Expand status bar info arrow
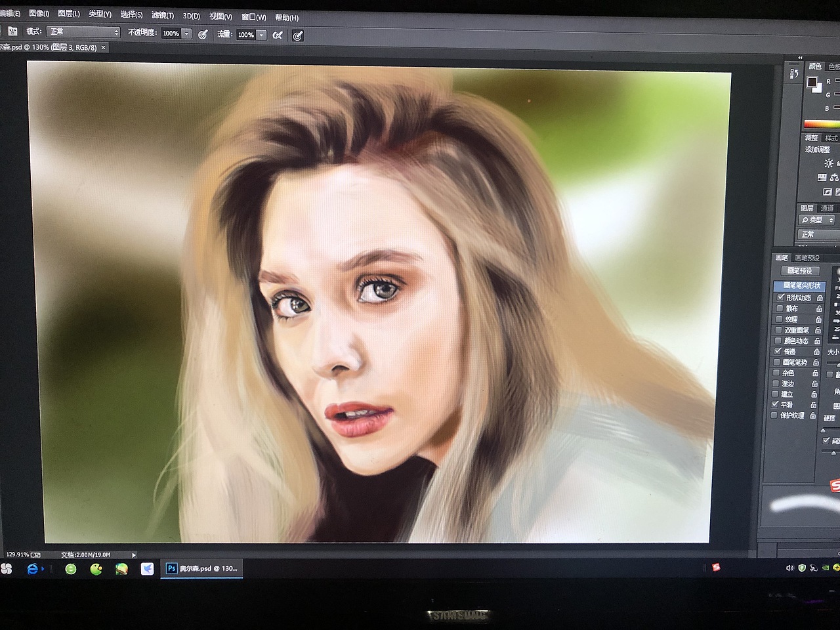The height and width of the screenshot is (630, 840). point(134,555)
